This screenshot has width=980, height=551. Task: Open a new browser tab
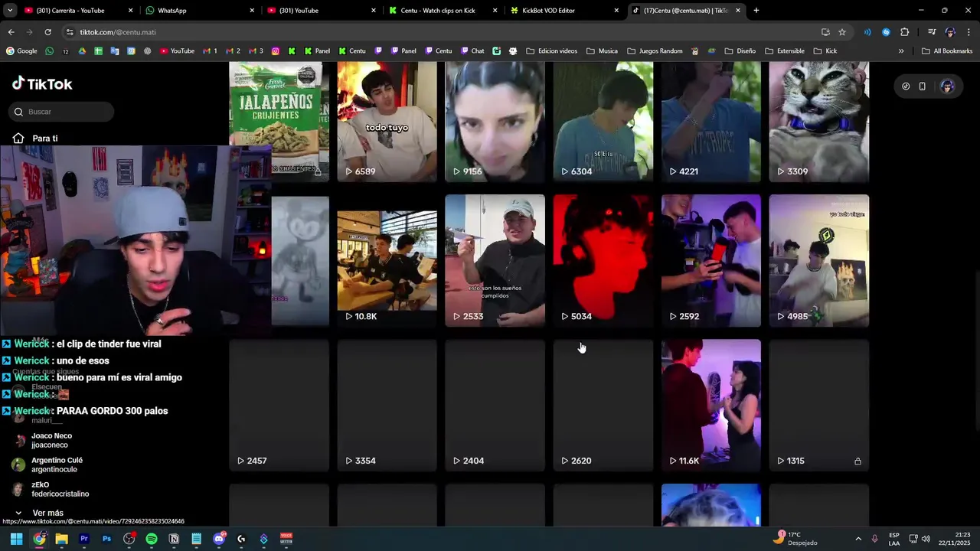pyautogui.click(x=756, y=11)
